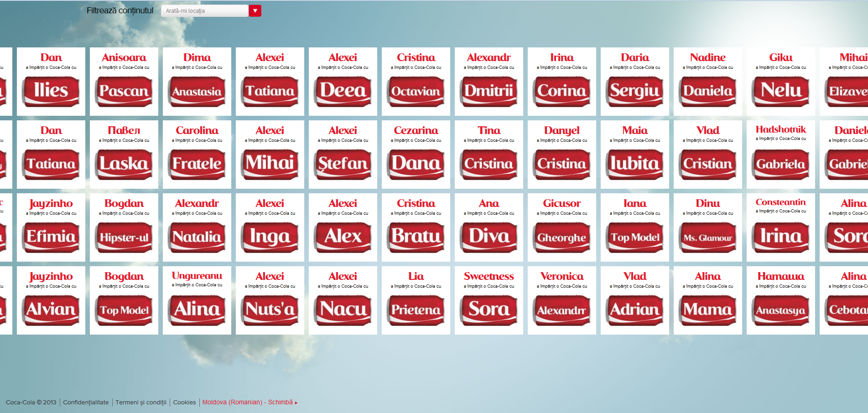
Task: Open the Cristina and Octavian card
Action: coord(416,82)
